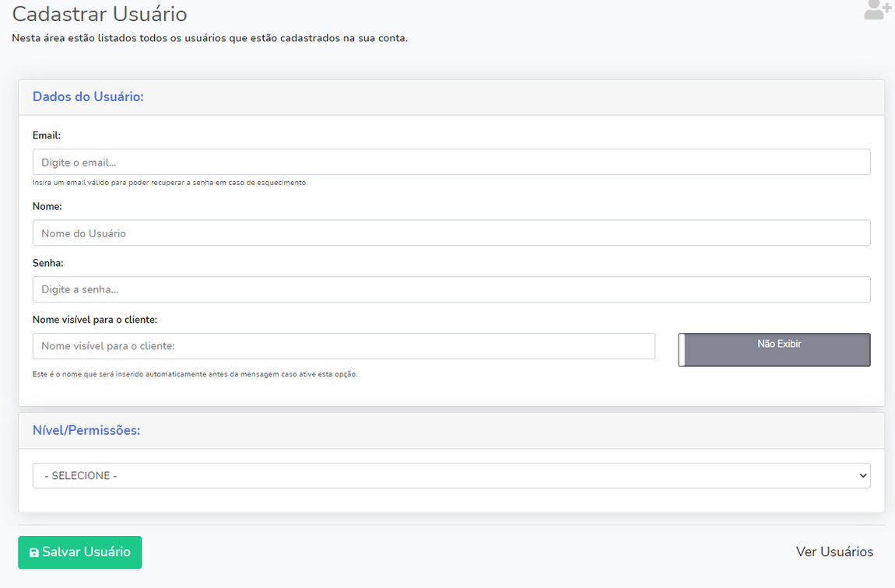Click the Email: field label
This screenshot has height=588, width=895.
click(47, 135)
